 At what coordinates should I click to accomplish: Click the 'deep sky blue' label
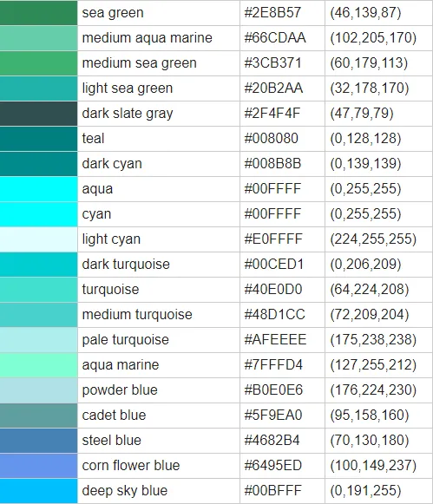coord(125,490)
